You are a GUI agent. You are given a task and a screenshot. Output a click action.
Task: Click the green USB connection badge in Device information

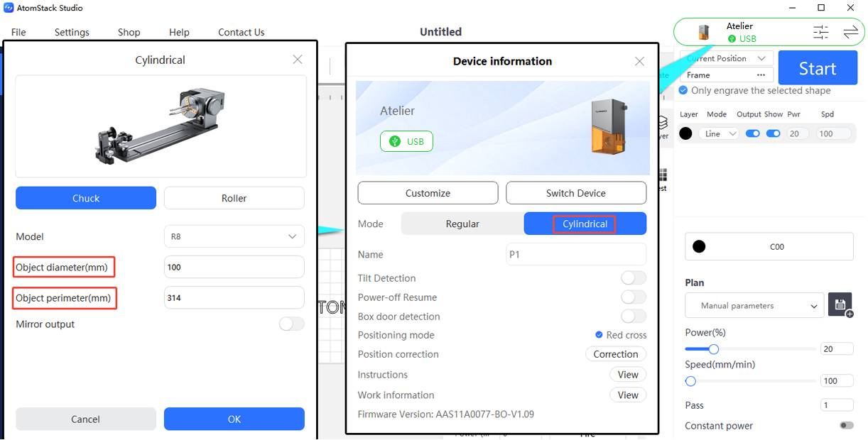[406, 141]
